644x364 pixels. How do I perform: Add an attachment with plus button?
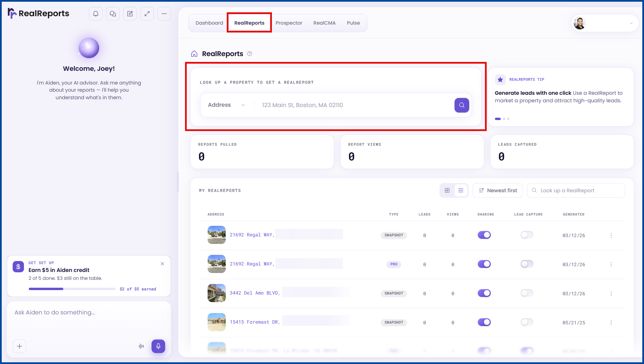coord(19,346)
